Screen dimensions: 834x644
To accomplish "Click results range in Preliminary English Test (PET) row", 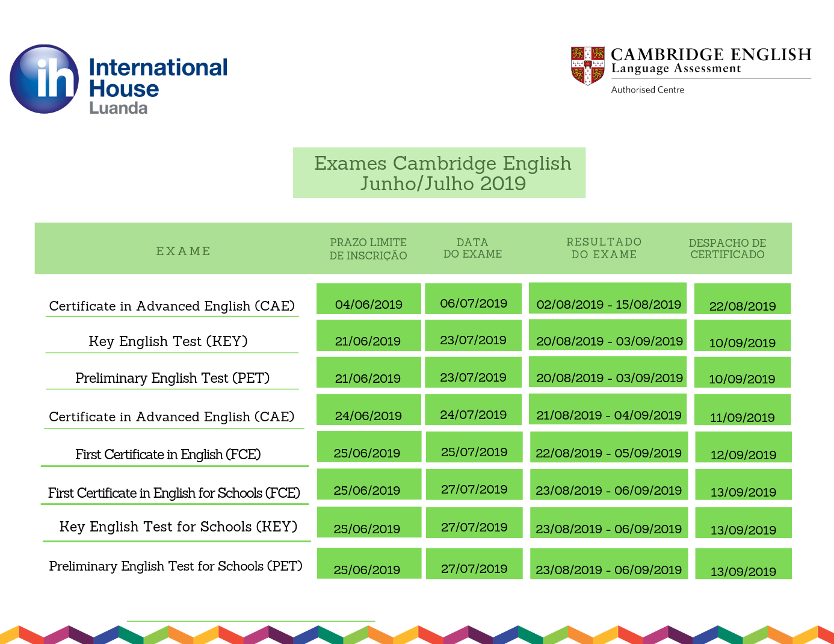I will coord(608,373).
